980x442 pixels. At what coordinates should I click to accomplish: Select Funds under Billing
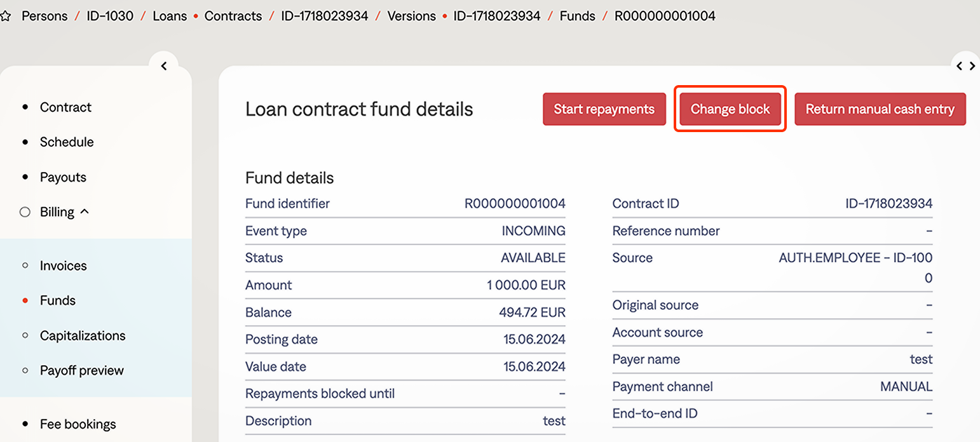click(57, 301)
